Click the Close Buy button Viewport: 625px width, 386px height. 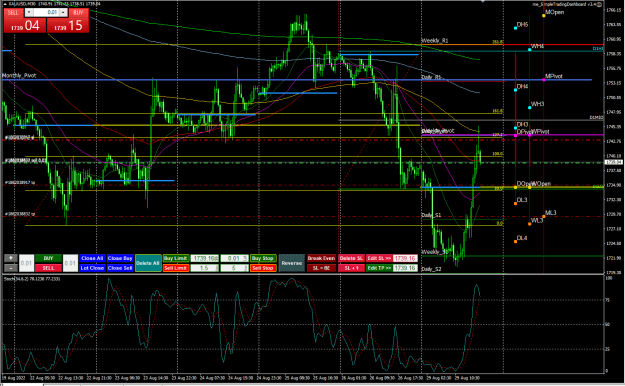[x=120, y=258]
